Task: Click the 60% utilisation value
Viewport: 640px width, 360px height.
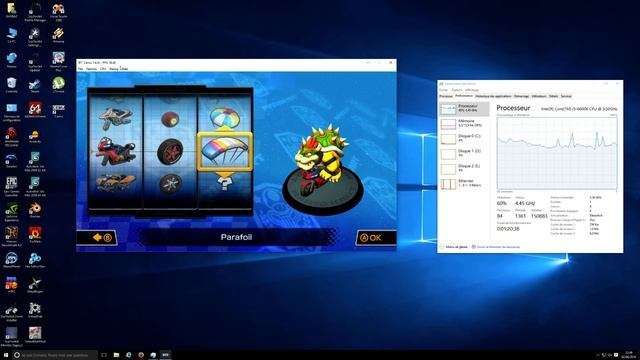Action: [502, 203]
